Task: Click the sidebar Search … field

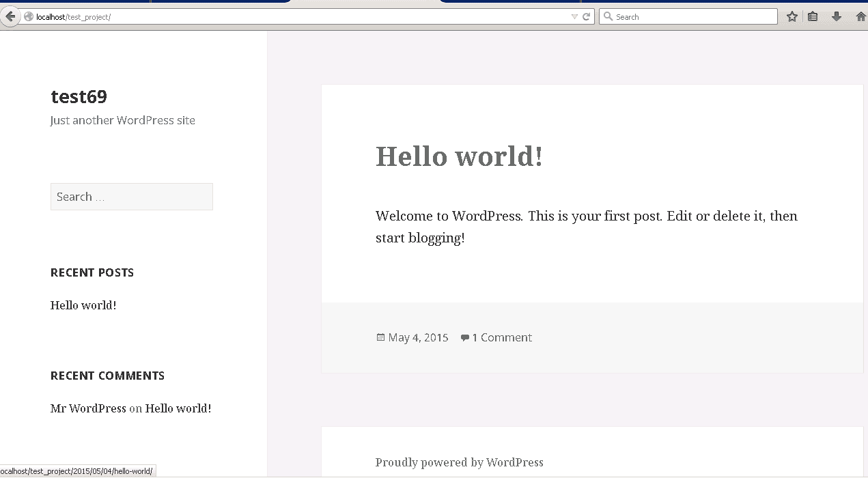Action: pos(132,197)
